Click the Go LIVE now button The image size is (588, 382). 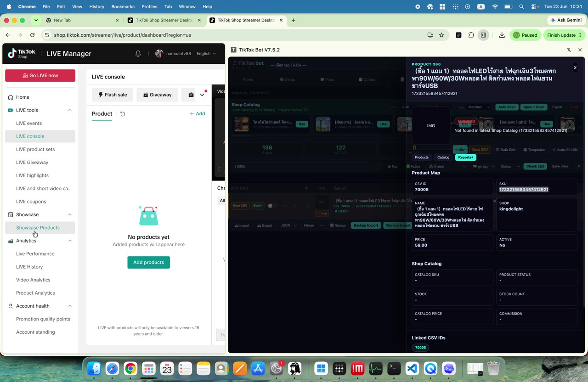[x=40, y=75]
